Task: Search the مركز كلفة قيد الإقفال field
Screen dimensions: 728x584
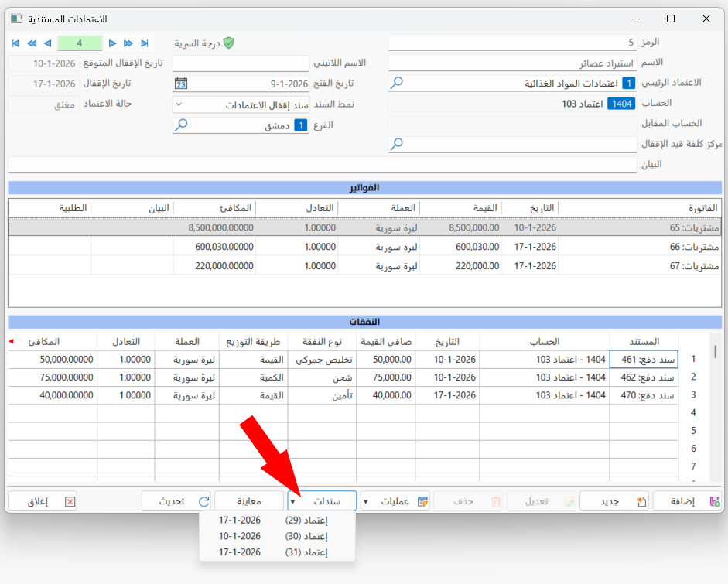Action: (397, 144)
